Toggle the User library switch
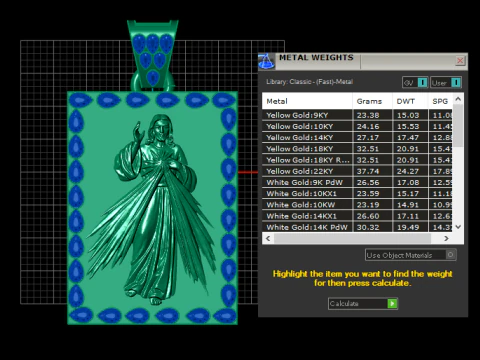480x360 pixels. tap(446, 82)
